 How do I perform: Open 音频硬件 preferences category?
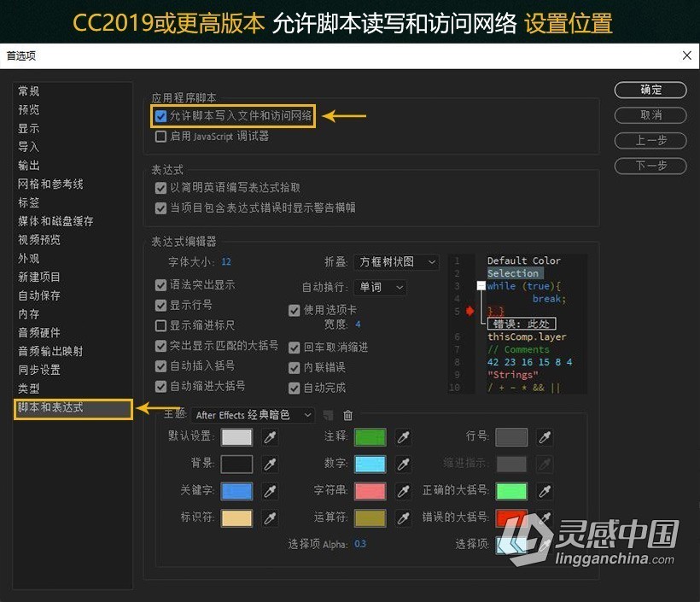[x=39, y=333]
